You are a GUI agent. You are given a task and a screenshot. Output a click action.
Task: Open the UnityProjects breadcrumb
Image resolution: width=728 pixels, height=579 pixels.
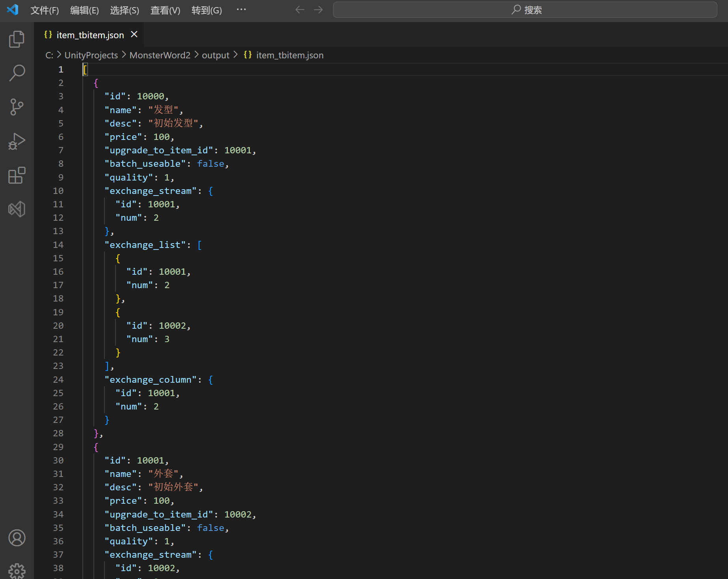pyautogui.click(x=91, y=55)
